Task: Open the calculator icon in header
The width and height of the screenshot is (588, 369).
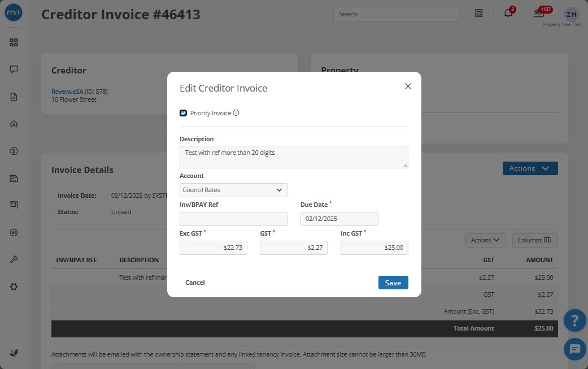Action: 479,13
